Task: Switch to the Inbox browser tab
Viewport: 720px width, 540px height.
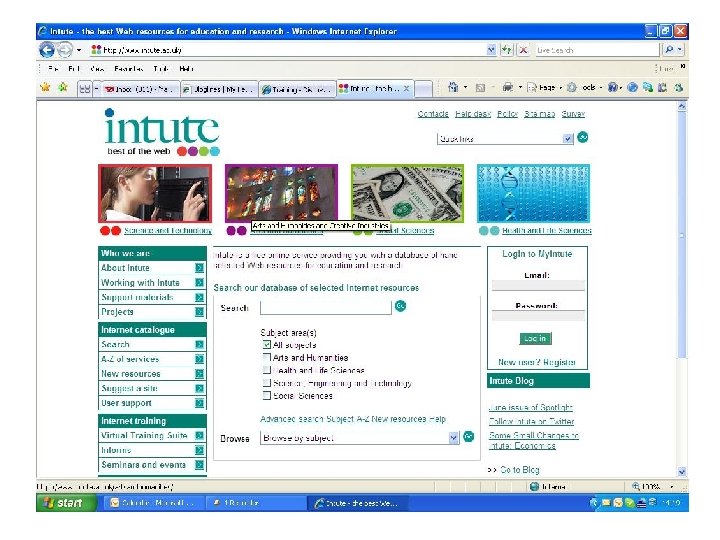Action: pos(140,89)
